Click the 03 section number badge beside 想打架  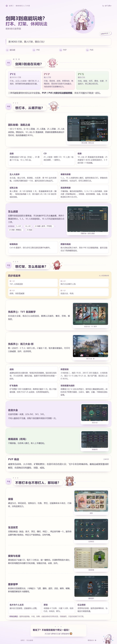[8, 265]
